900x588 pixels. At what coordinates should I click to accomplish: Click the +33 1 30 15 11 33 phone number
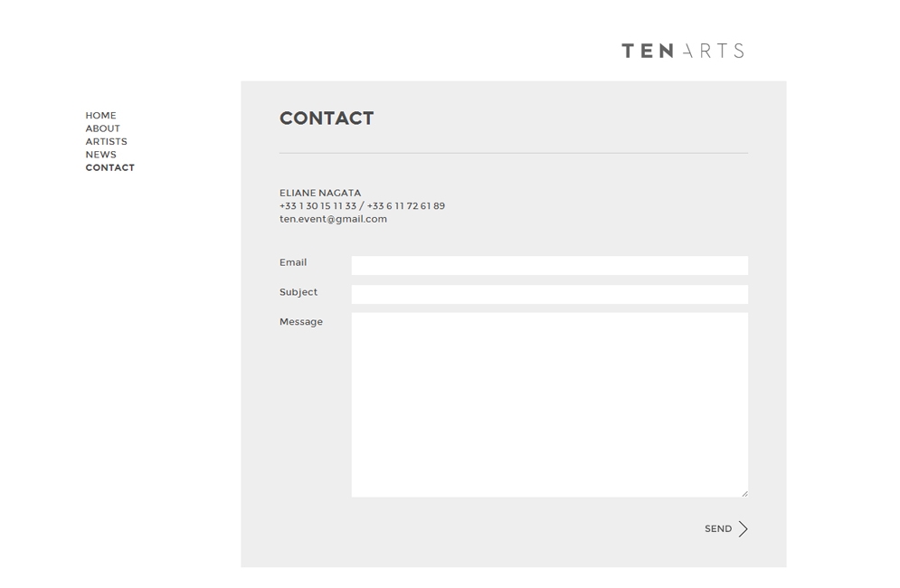pos(318,205)
